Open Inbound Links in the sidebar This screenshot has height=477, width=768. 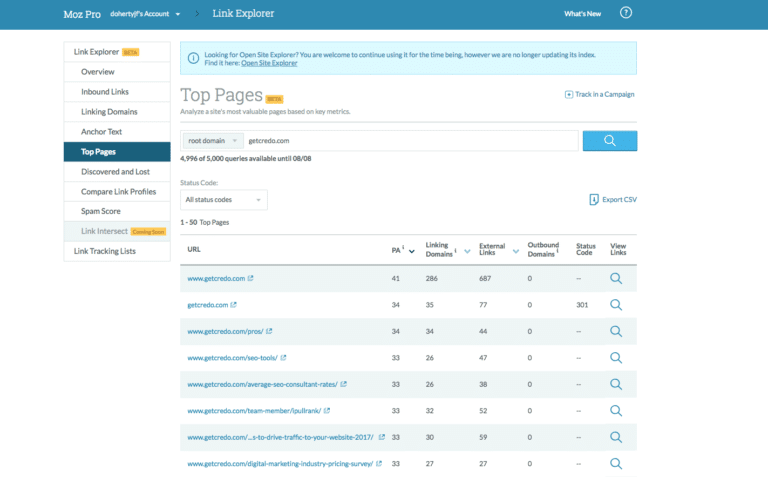coord(117,92)
